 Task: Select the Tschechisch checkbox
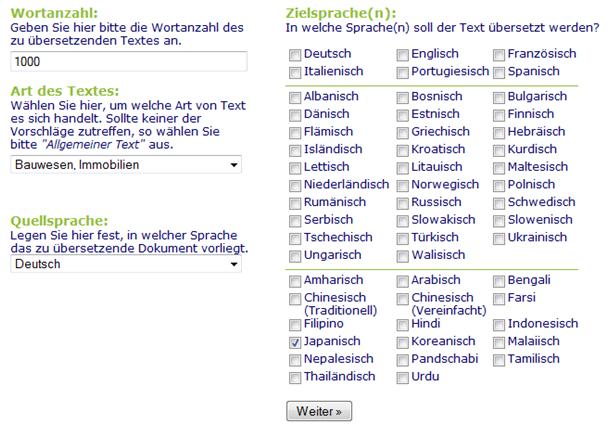click(295, 238)
